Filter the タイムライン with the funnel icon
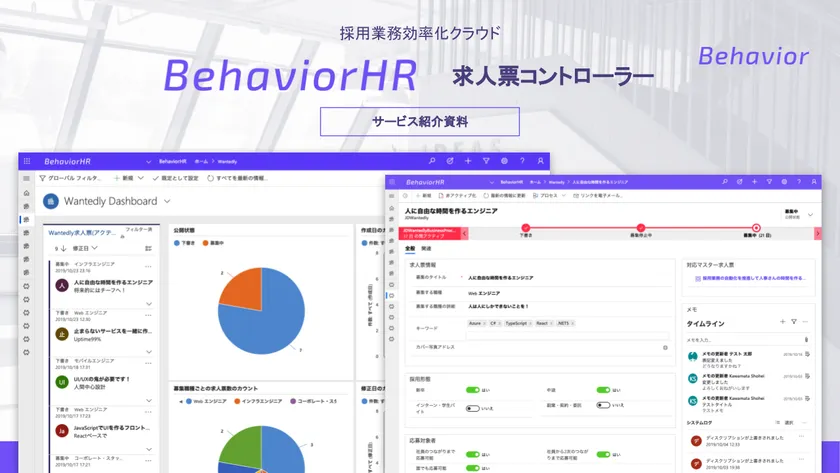This screenshot has height=473, width=840. (794, 322)
